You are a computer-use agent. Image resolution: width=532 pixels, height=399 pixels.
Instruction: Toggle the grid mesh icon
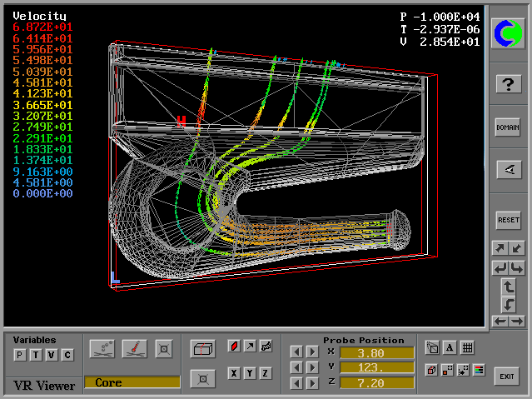click(x=467, y=347)
